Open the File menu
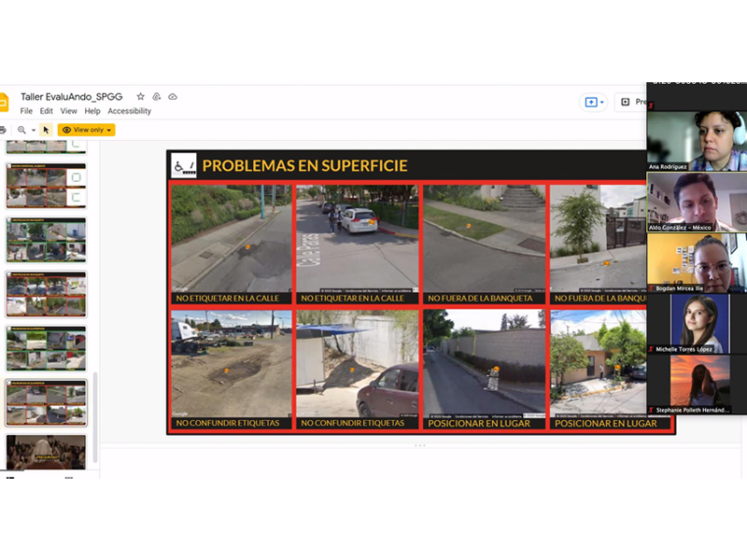747x560 pixels. [26, 111]
